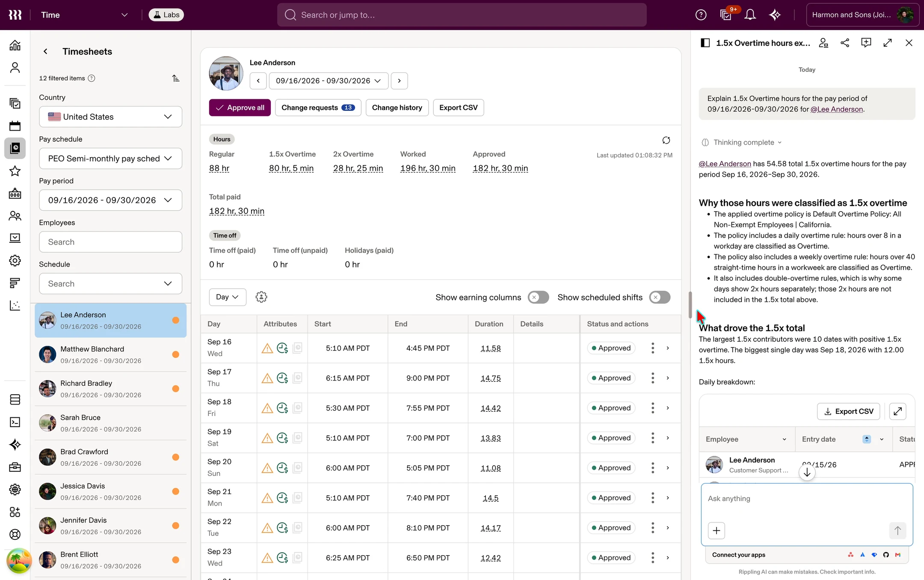Open the Day view dropdown

[x=227, y=297]
